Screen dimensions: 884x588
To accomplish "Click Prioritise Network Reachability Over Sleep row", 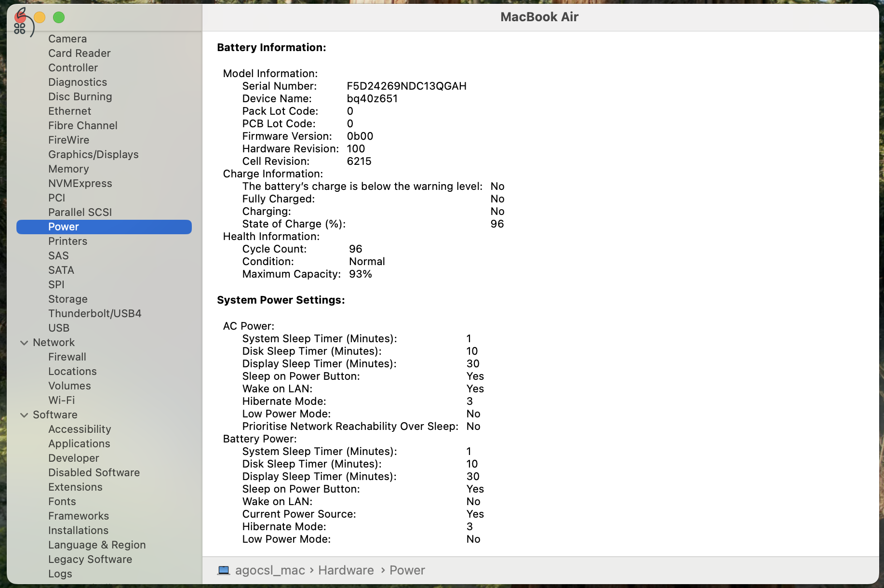I will [362, 426].
